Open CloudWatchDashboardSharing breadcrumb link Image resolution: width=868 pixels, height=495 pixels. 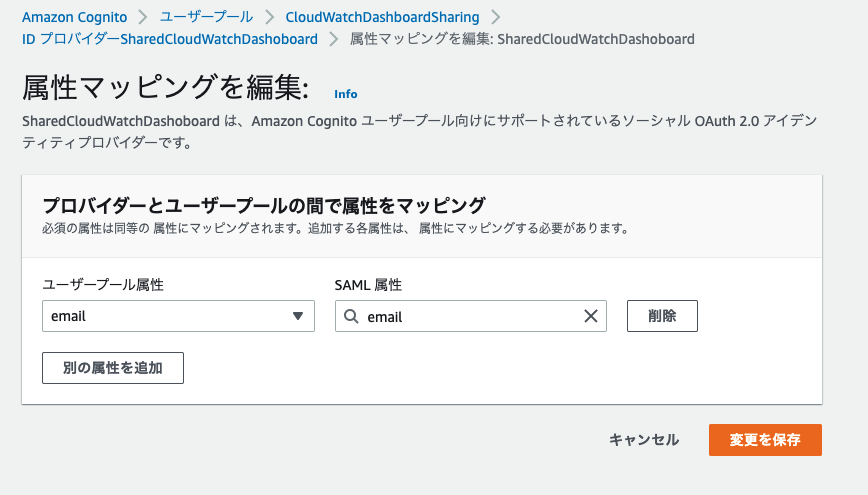tap(382, 17)
